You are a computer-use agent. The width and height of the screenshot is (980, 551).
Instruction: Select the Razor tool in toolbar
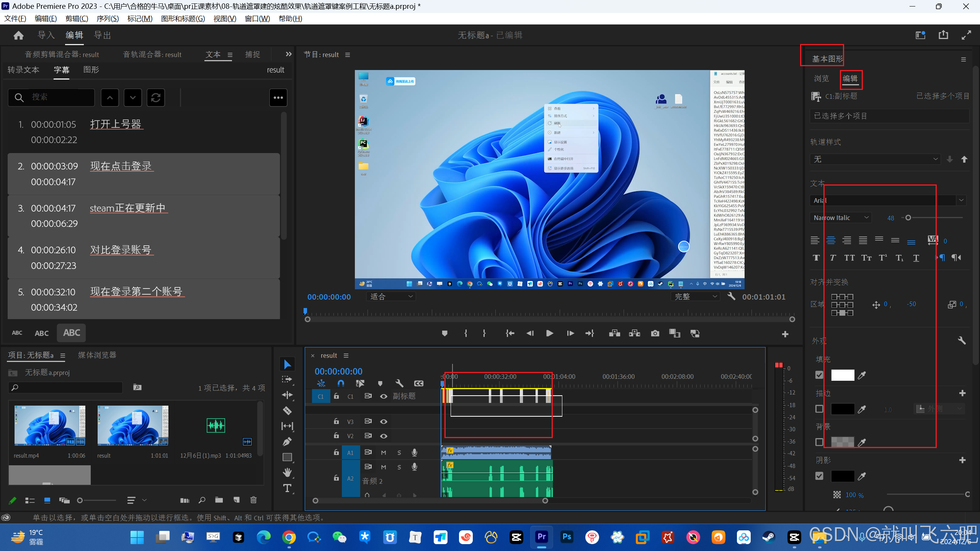[x=287, y=411]
